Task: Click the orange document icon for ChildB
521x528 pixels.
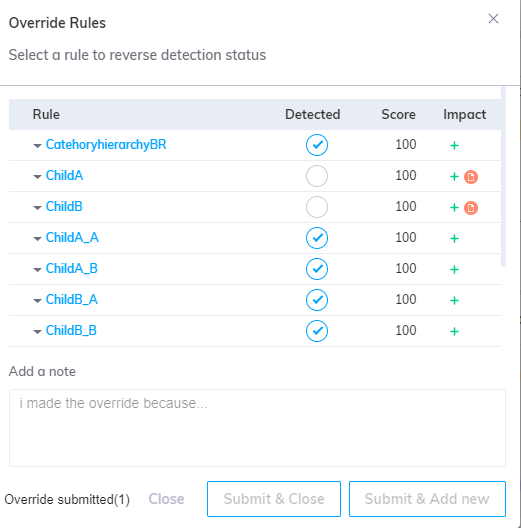Action: tap(471, 208)
